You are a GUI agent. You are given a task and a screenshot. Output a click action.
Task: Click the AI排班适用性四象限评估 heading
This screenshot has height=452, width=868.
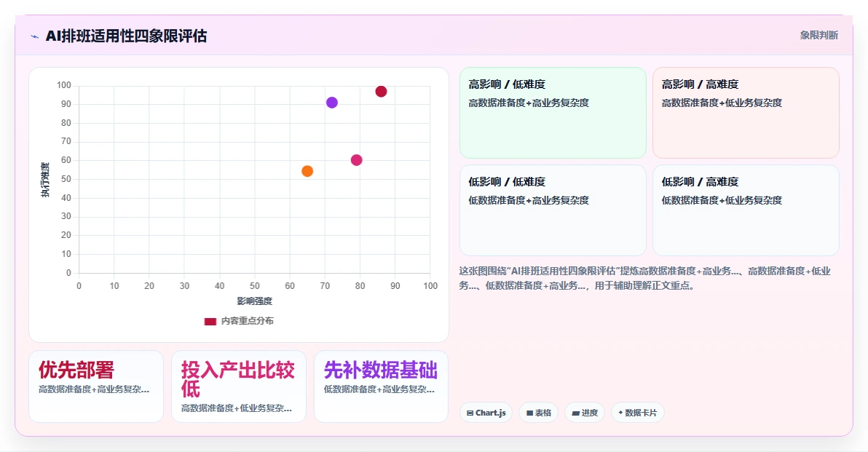(126, 36)
